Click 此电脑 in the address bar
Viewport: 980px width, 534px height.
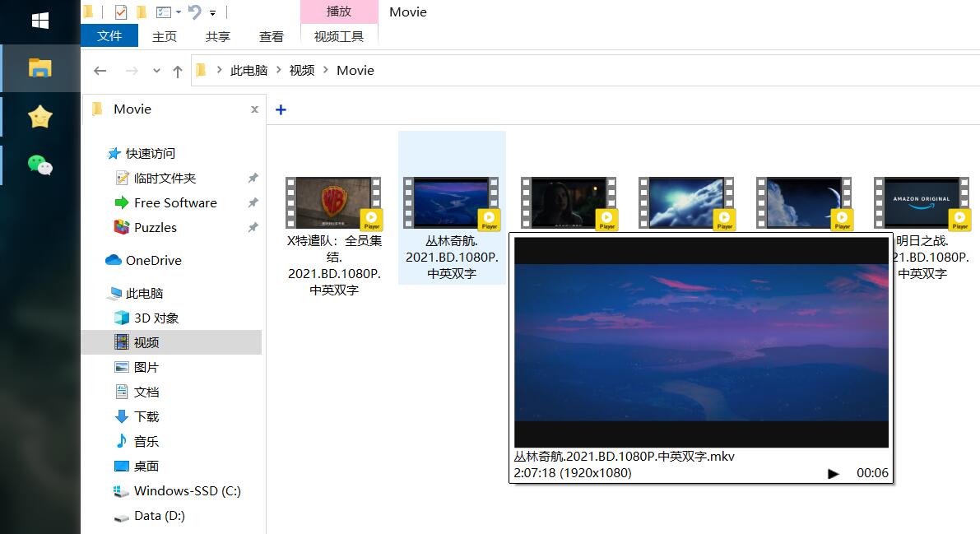[x=248, y=71]
